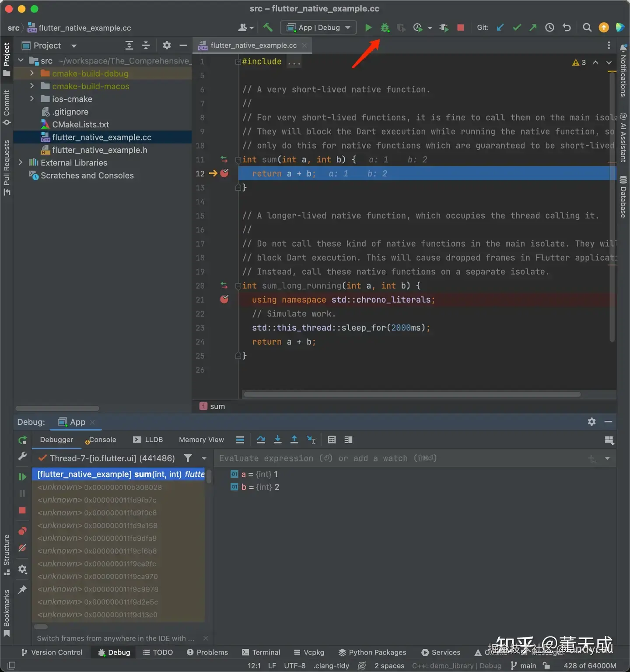Switch to LLDB tab
This screenshot has height=672, width=630.
(x=148, y=440)
